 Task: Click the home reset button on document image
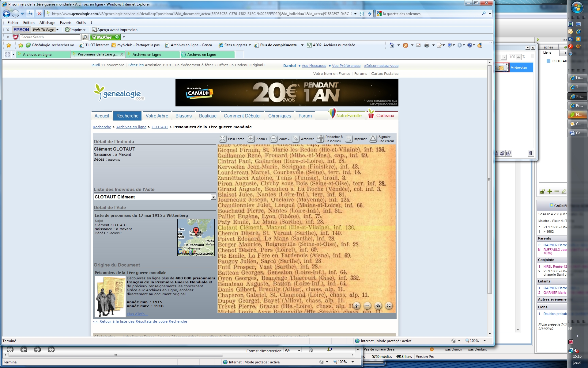point(378,306)
